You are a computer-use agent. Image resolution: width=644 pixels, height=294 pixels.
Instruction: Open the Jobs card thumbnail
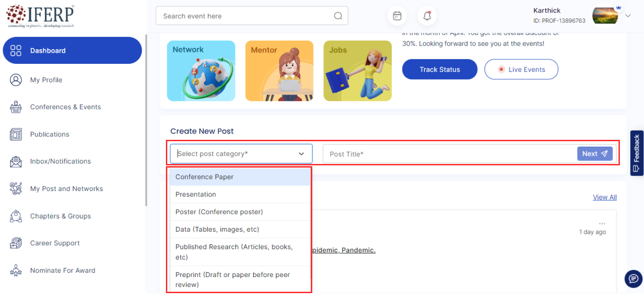pos(357,71)
